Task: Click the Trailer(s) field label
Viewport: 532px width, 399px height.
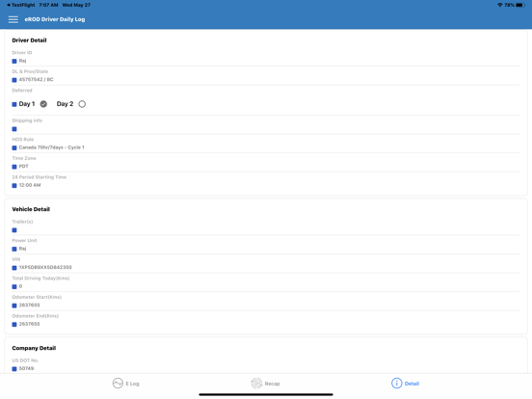Action: pyautogui.click(x=22, y=222)
